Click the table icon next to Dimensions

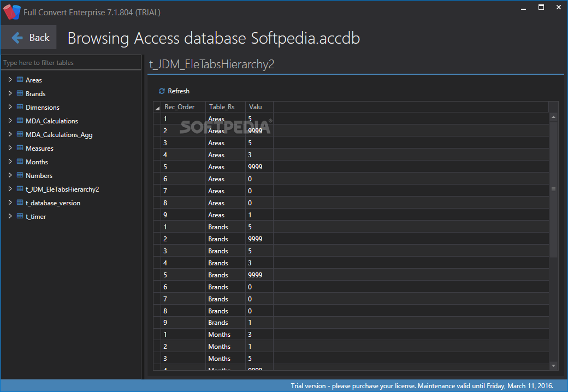pos(20,107)
